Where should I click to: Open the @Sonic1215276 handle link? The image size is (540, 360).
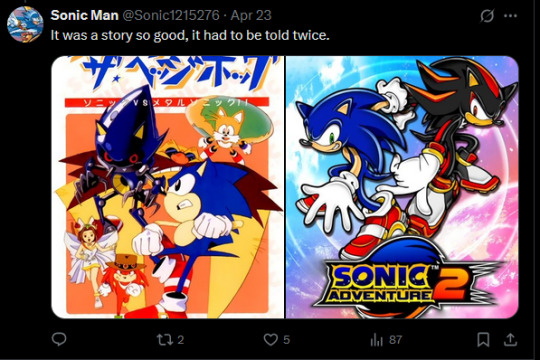click(x=171, y=15)
